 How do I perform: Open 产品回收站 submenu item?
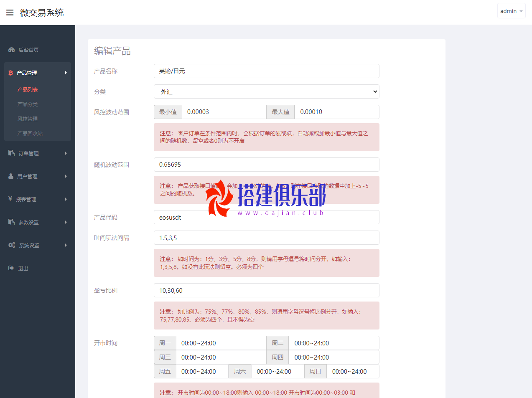[30, 133]
